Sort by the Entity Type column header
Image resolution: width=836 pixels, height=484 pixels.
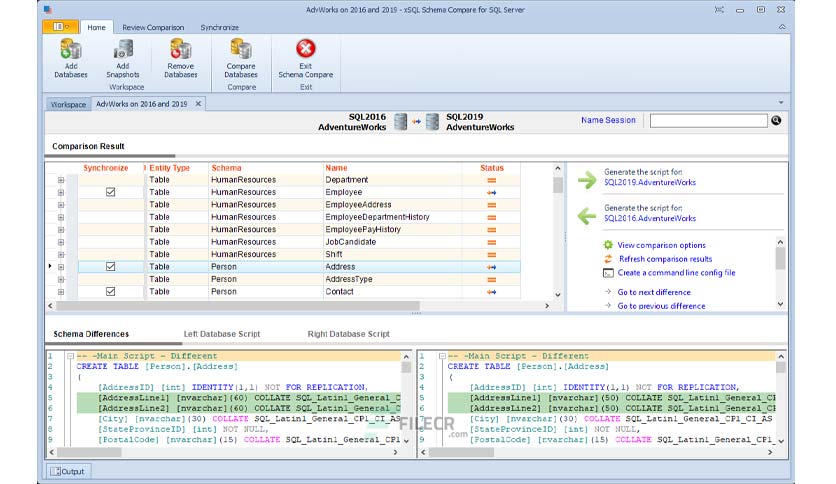click(x=170, y=168)
